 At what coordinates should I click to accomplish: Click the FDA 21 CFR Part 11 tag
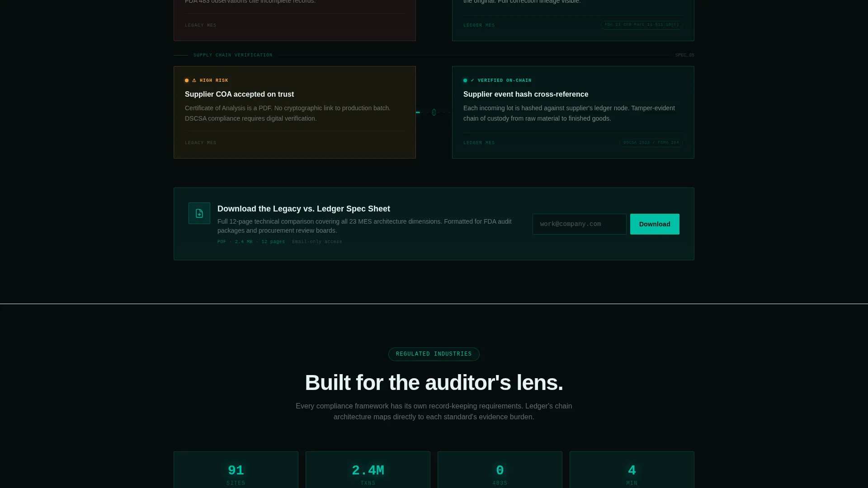pos(642,25)
